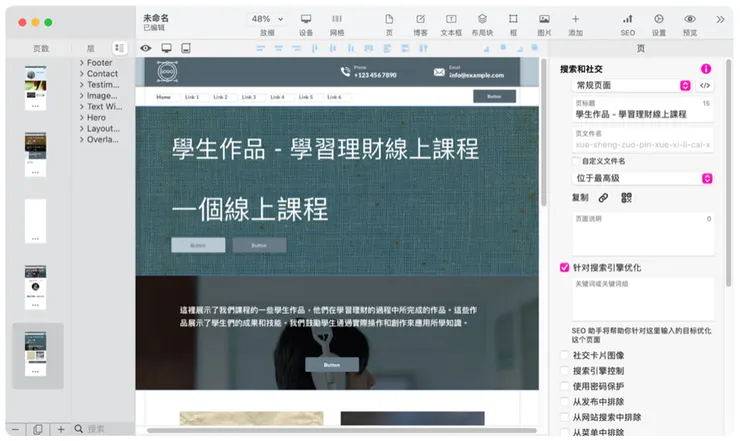The width and height of the screenshot is (740, 441).
Task: Enable the 自定义文件名 checkbox
Action: (575, 161)
